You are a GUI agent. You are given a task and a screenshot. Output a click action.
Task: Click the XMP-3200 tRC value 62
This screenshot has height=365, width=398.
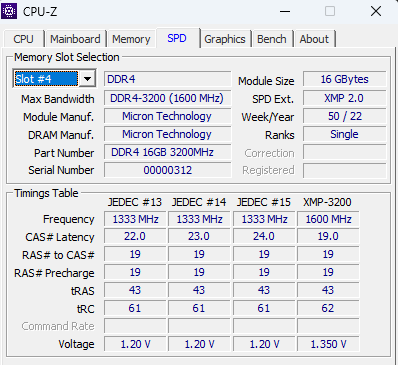tap(328, 308)
